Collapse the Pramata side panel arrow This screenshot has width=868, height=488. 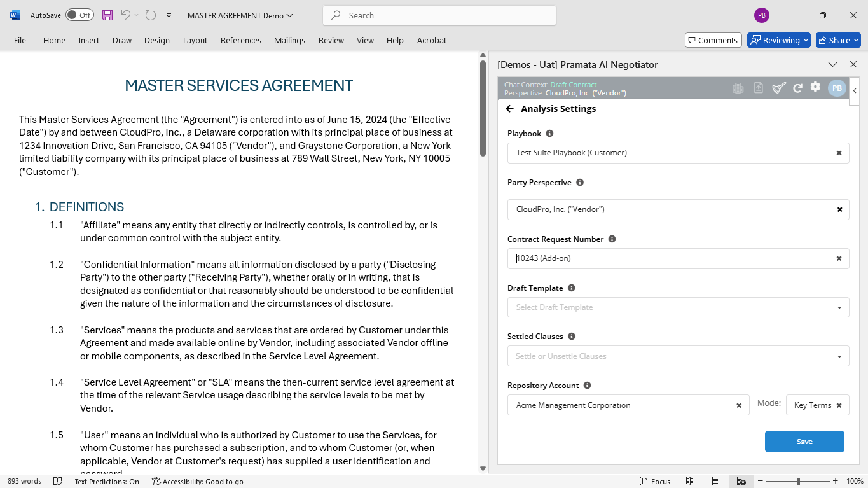tap(855, 91)
